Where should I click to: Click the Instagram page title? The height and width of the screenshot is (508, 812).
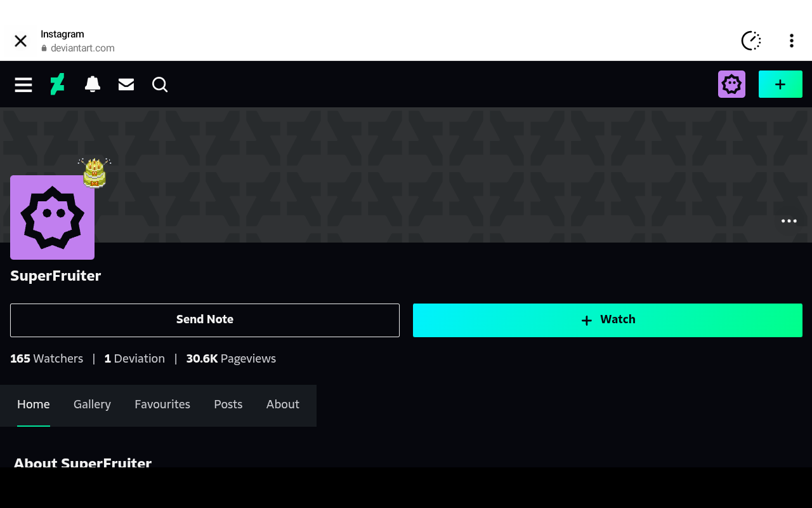click(62, 34)
